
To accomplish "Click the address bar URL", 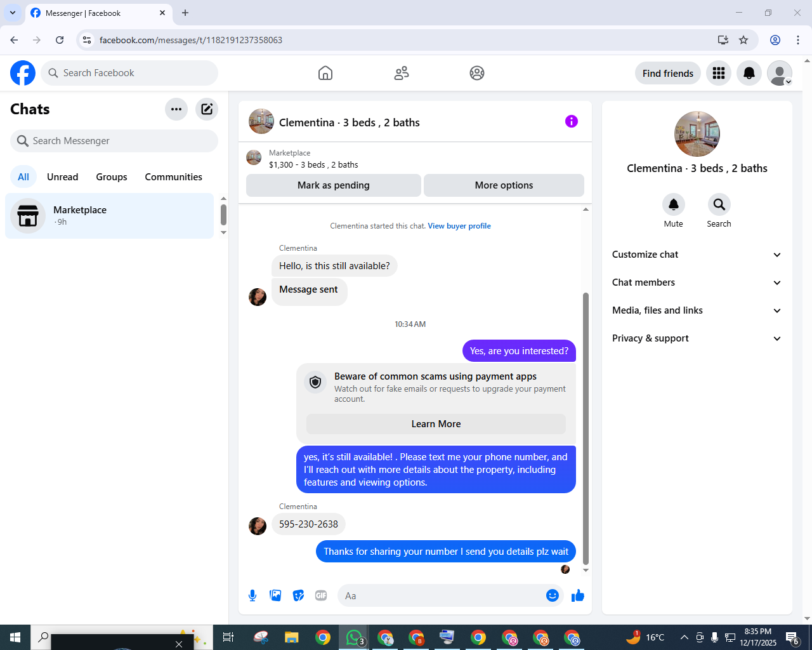I will (191, 40).
